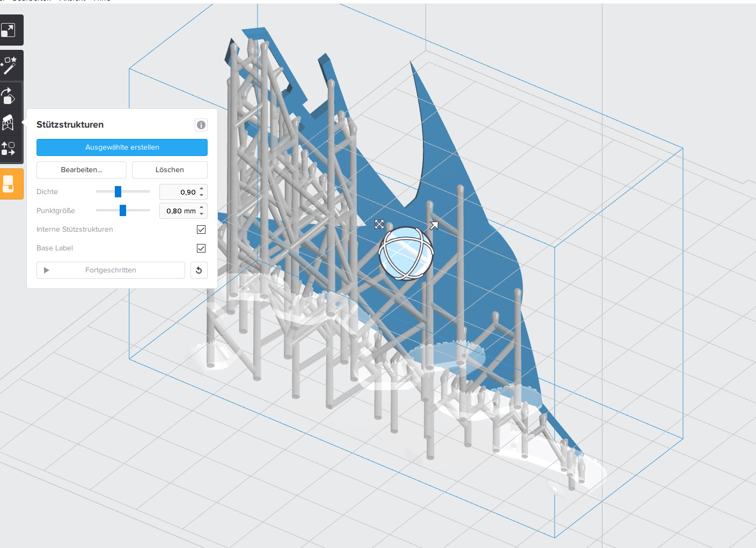
Task: Open Stützstrukturen info icon
Action: click(201, 125)
